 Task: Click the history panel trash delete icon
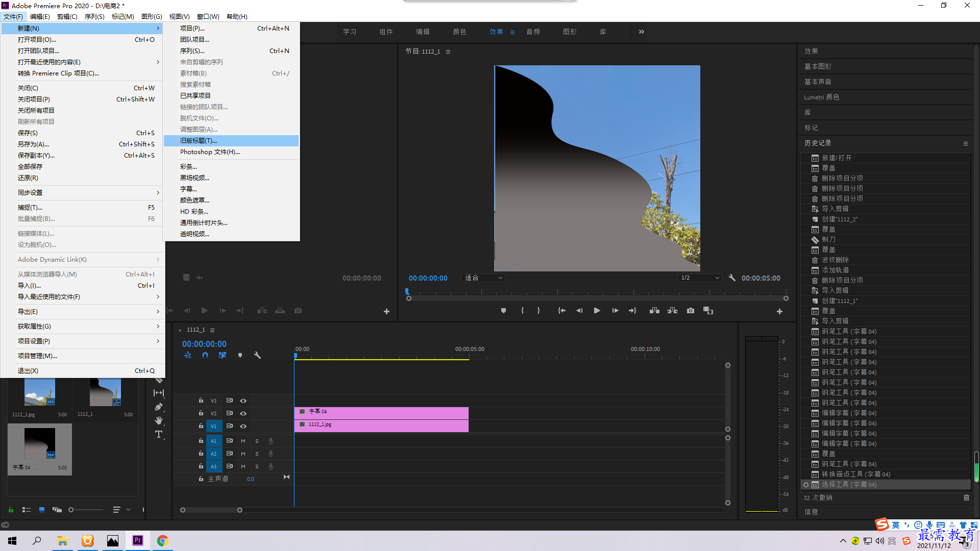click(x=966, y=497)
